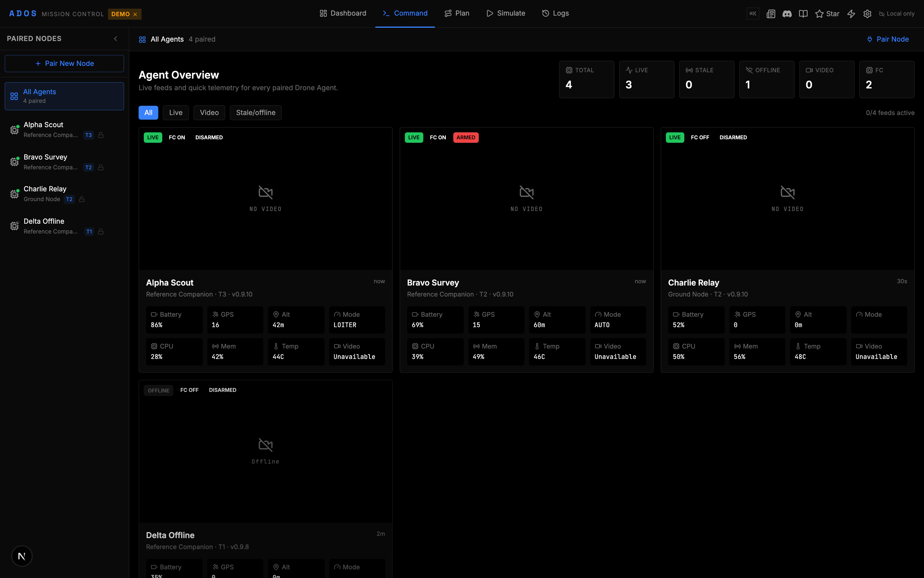Click the STALE stat card
This screenshot has width=924, height=578.
706,79
